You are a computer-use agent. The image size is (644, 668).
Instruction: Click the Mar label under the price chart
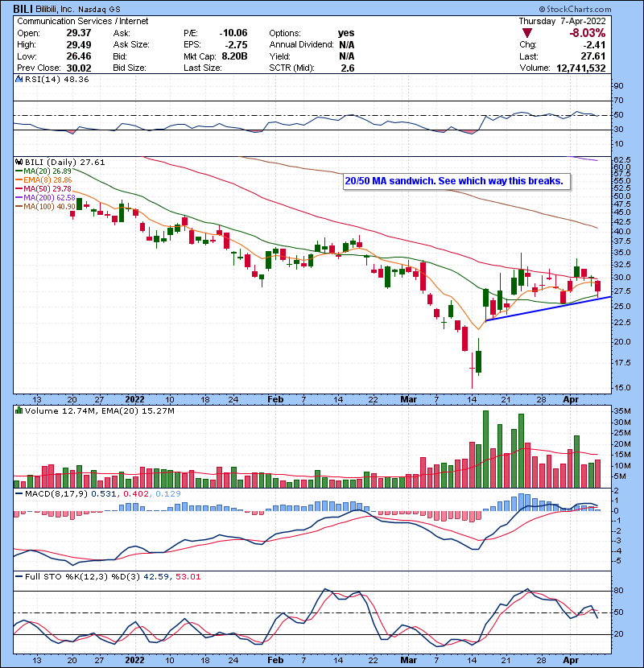point(408,400)
